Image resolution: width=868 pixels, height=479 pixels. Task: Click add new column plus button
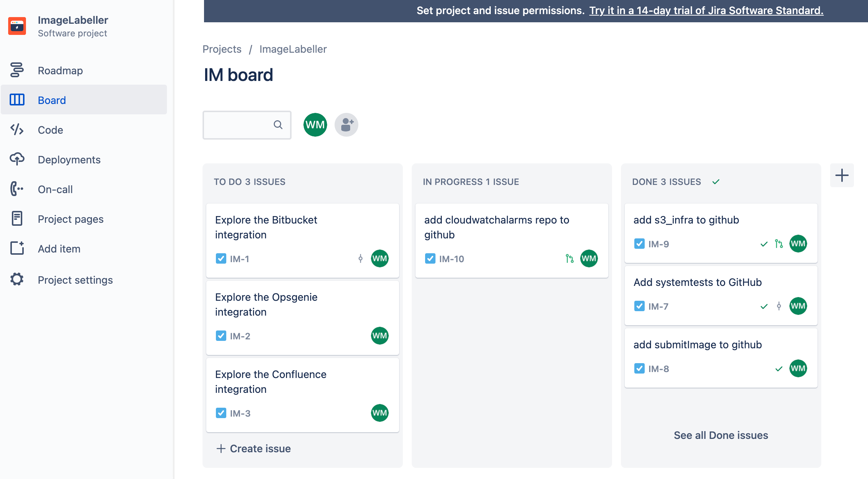click(842, 175)
